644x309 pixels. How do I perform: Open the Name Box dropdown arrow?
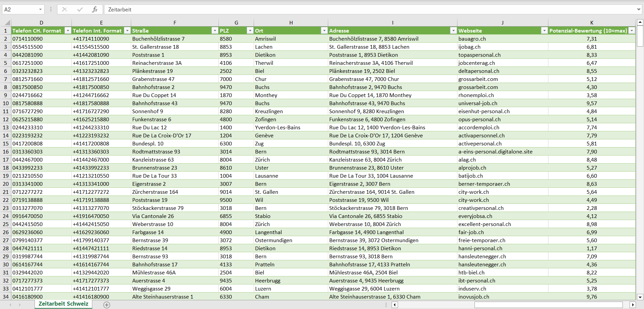pos(40,9)
